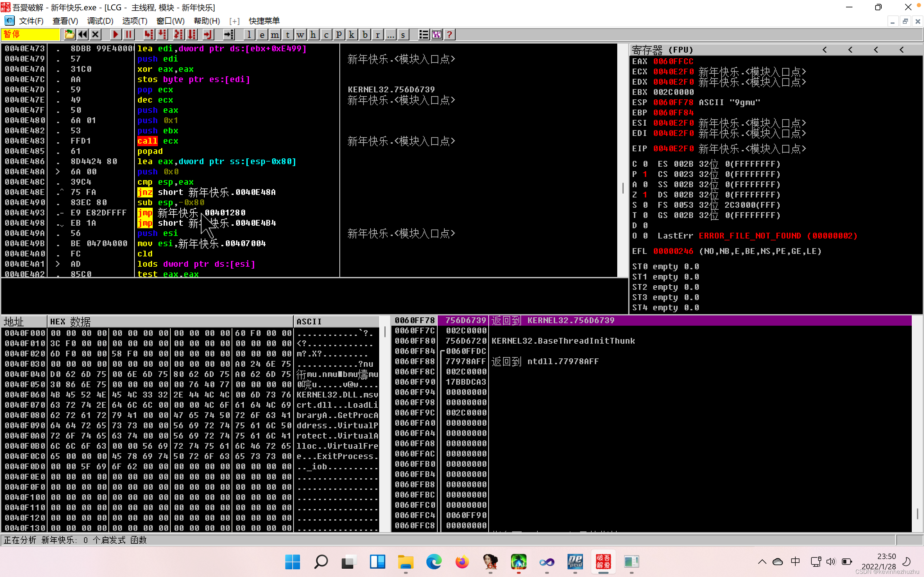This screenshot has height=577, width=924.
Task: Pause execution with the red pause icon
Action: (x=129, y=35)
